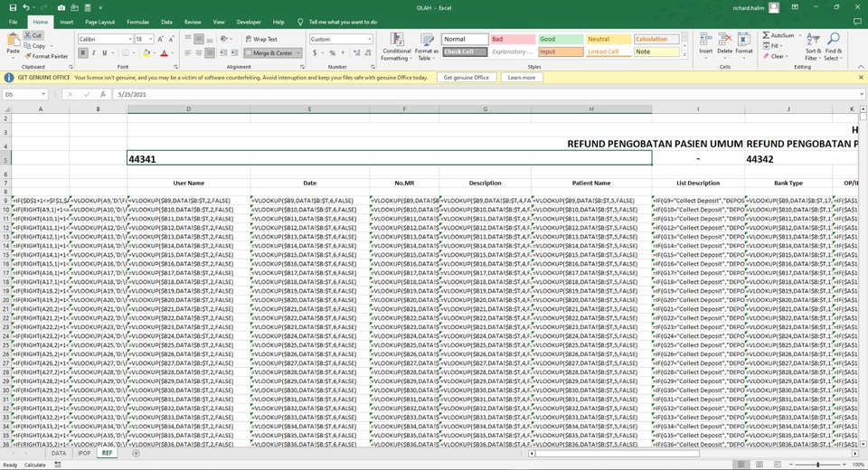
Task: Toggle Underline formatting
Action: 104,53
